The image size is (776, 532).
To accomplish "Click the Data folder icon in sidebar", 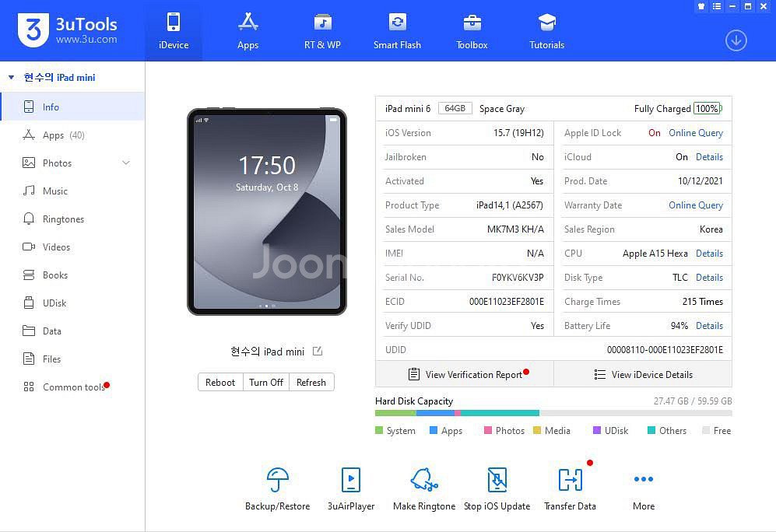I will [x=29, y=331].
